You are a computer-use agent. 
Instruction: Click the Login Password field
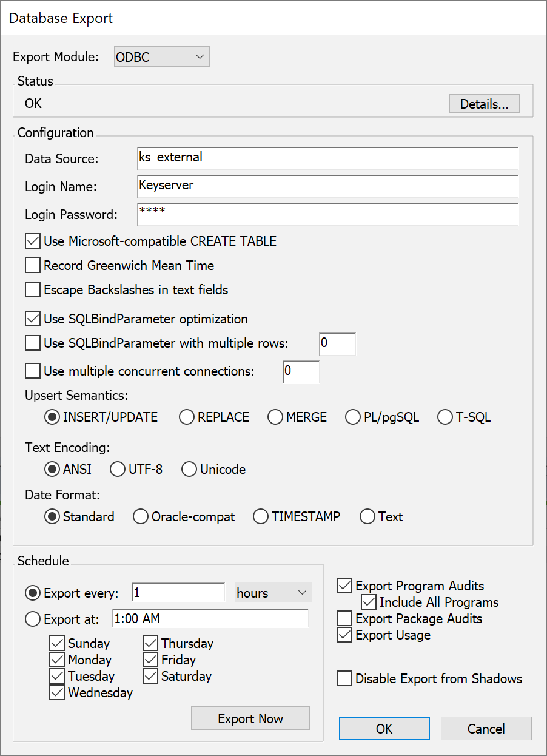tap(327, 214)
